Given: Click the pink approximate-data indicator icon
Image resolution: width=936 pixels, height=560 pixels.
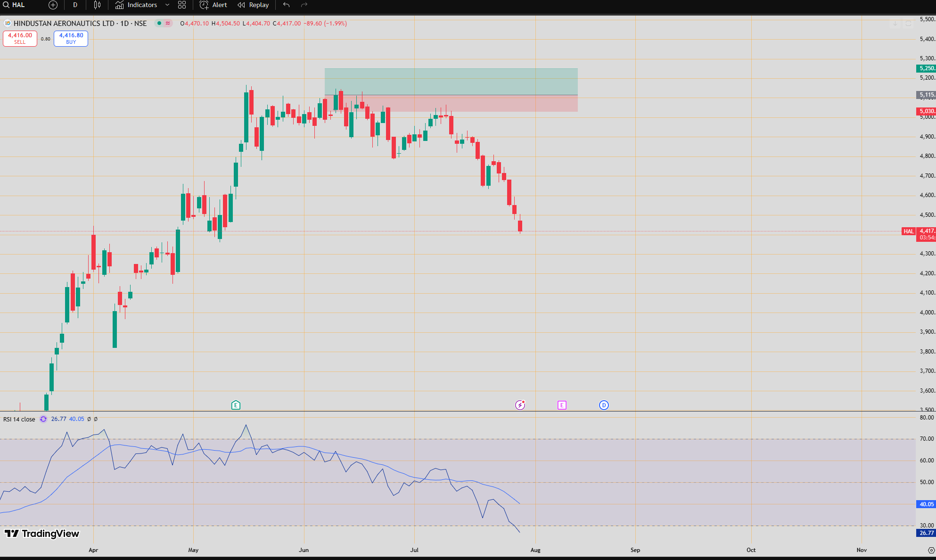Looking at the screenshot, I should [x=168, y=23].
